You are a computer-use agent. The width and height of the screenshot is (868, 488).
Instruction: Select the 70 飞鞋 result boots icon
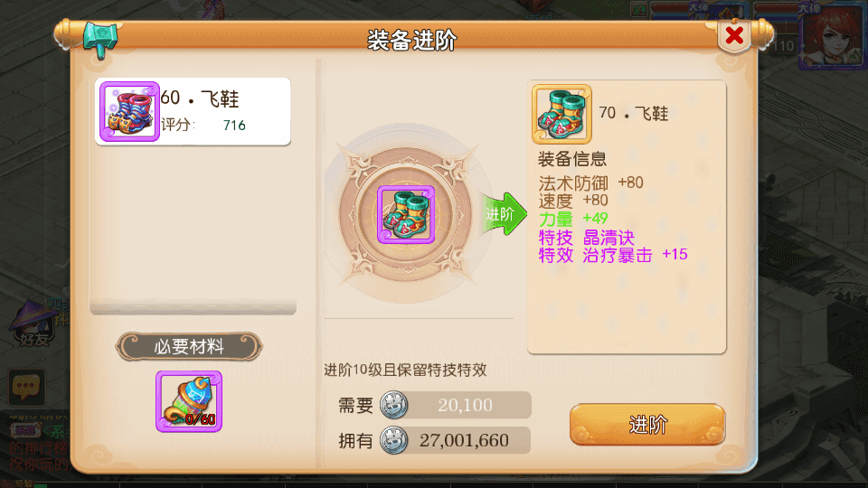[x=561, y=114]
